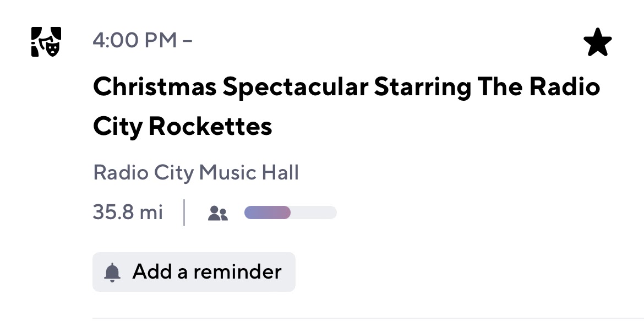The width and height of the screenshot is (644, 332).
Task: Toggle the star favorite icon
Action: [x=597, y=43]
